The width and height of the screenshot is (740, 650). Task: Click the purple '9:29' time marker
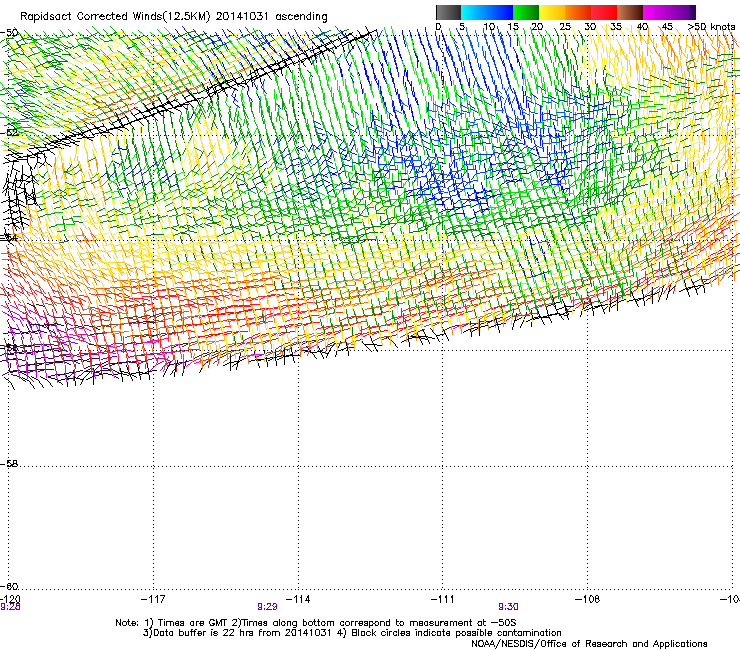click(x=267, y=607)
